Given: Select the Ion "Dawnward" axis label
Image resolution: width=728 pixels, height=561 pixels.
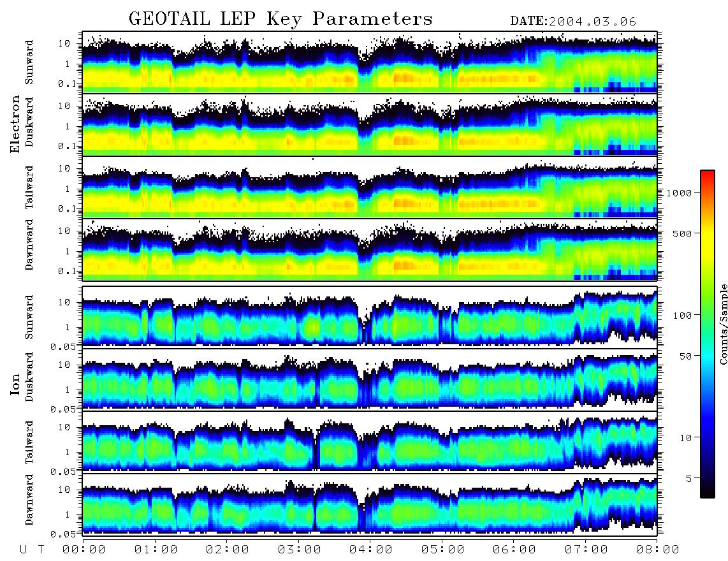Looking at the screenshot, I should point(29,500).
